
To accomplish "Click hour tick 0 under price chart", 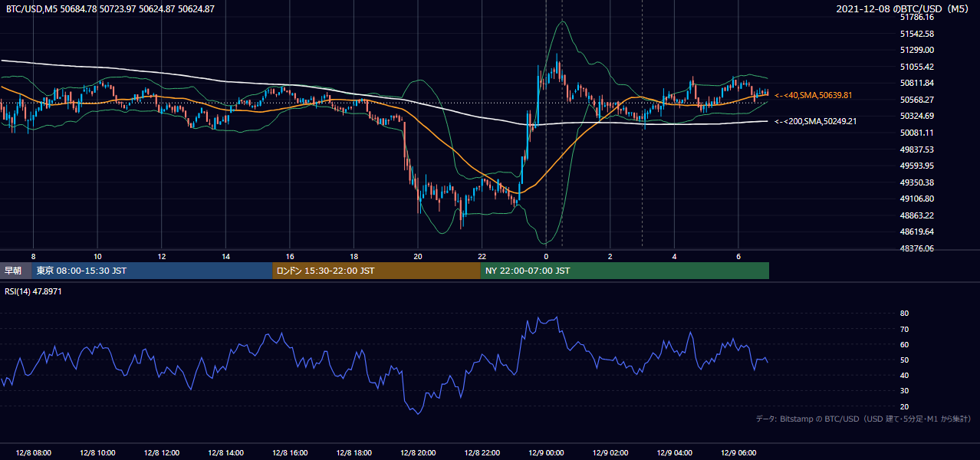I will (546, 255).
